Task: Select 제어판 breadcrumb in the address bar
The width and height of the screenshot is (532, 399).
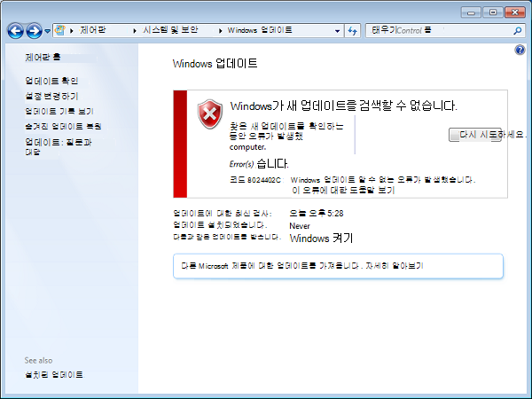Action: 92,30
